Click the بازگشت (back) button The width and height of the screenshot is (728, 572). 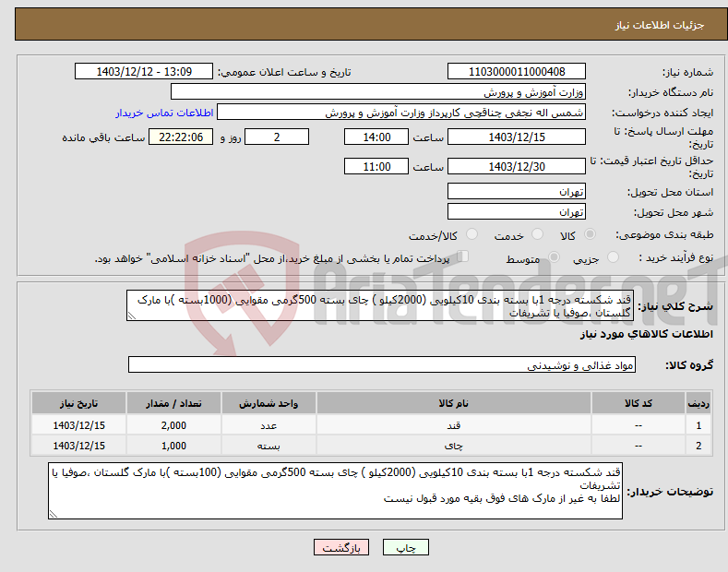click(341, 547)
